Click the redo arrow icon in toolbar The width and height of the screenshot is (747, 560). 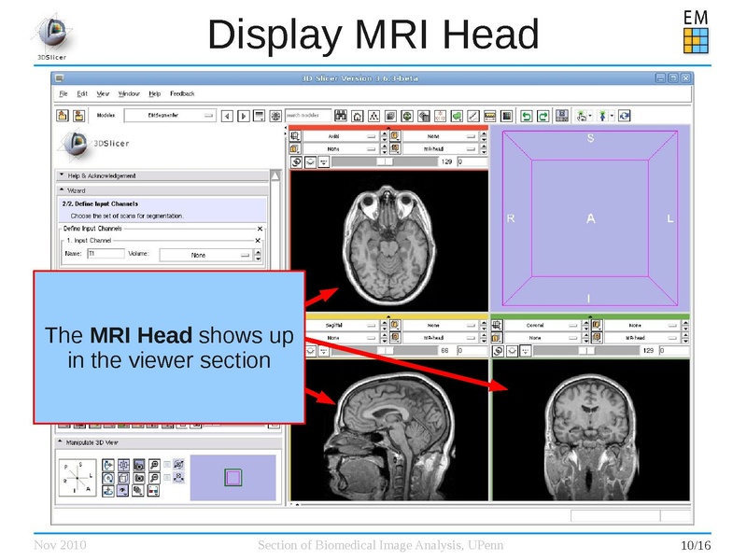click(x=543, y=117)
